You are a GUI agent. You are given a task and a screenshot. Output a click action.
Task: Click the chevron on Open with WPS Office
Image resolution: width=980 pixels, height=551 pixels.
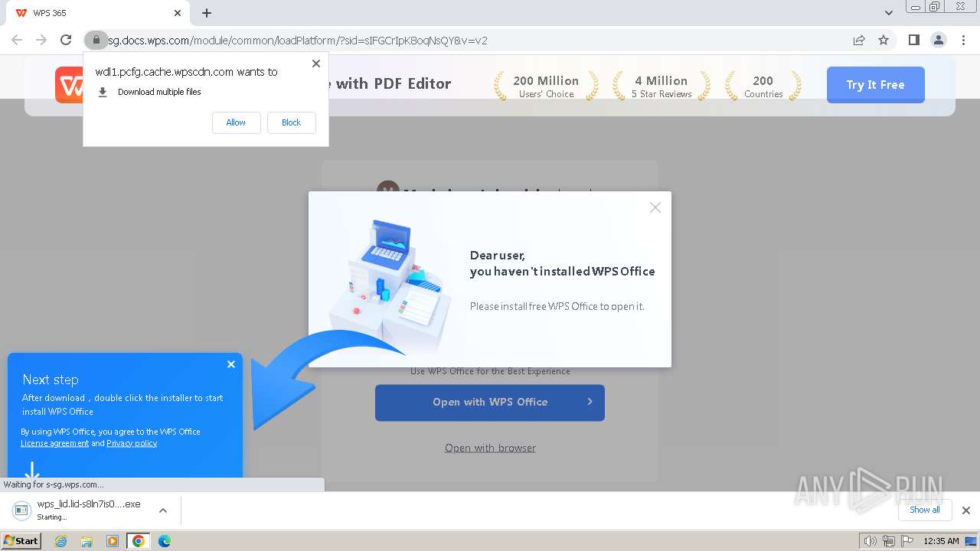590,402
